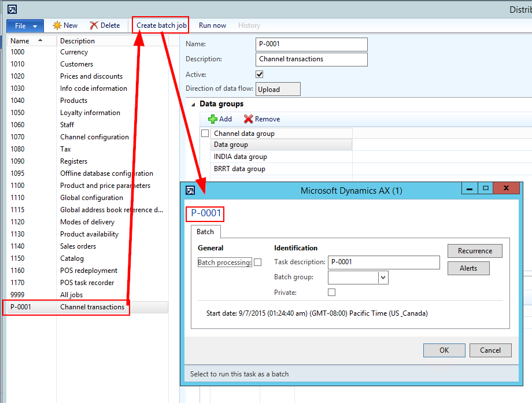Click the green plus Add icon
The image size is (532, 403).
click(213, 119)
